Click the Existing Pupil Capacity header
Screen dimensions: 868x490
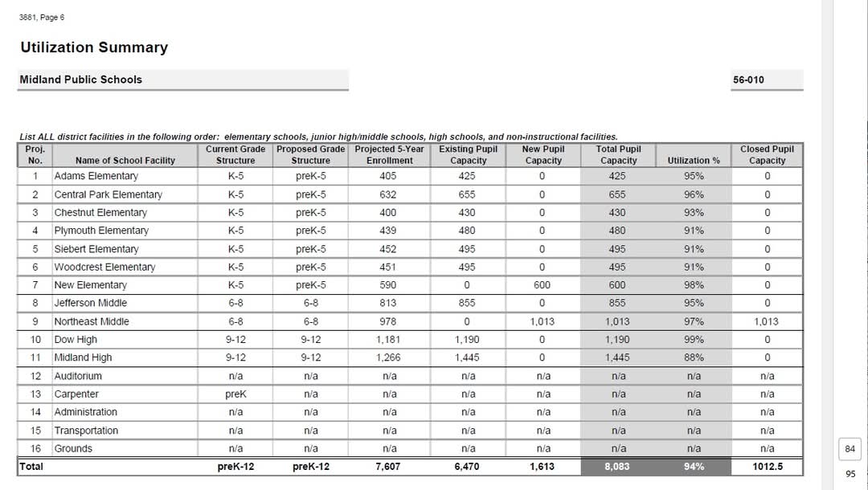[468, 155]
